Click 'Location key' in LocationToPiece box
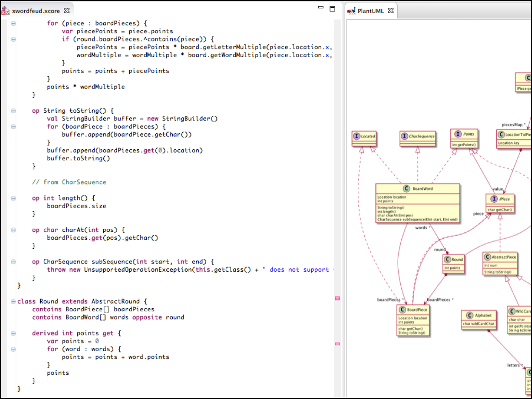The image size is (532, 399). pos(509,143)
